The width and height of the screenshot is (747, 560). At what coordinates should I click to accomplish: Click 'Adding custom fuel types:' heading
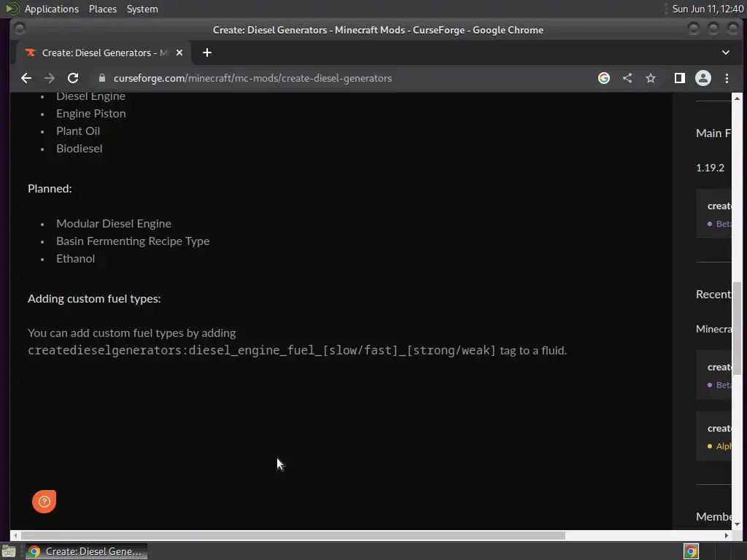(94, 298)
